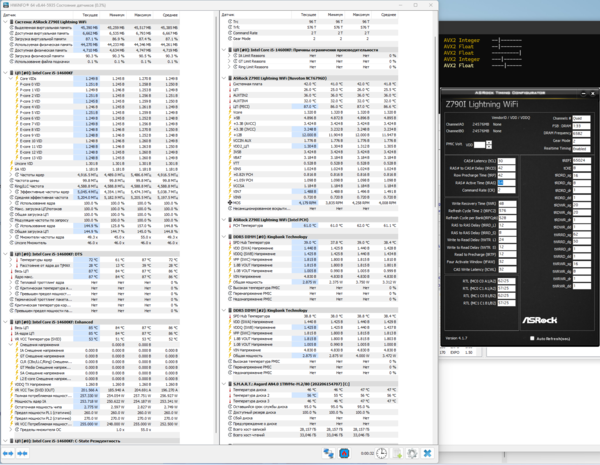The width and height of the screenshot is (600, 465).
Task: Reset the elapsed time clock icon
Action: point(381,454)
